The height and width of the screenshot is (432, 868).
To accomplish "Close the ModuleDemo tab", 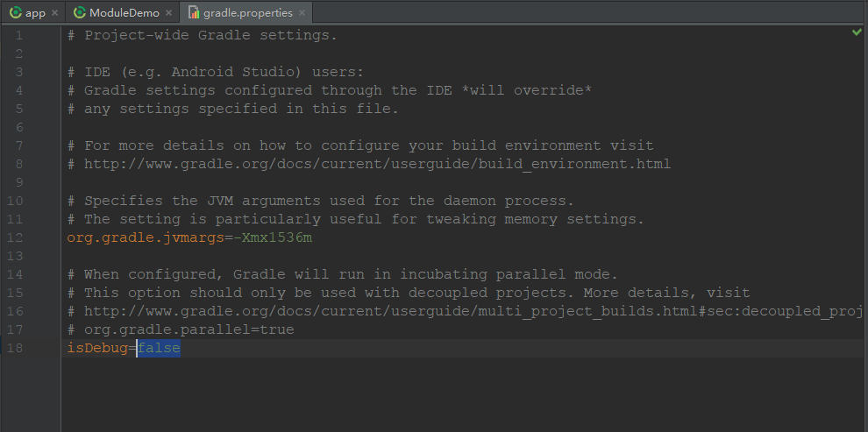I will [169, 13].
